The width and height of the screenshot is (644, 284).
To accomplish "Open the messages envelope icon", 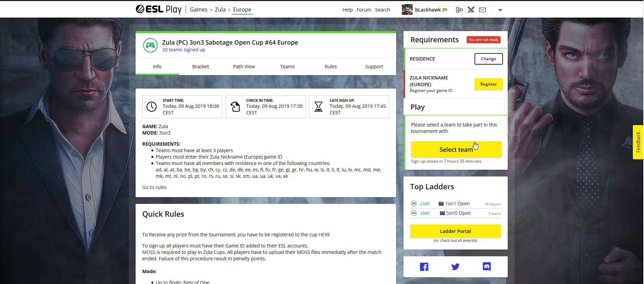I will (x=483, y=10).
